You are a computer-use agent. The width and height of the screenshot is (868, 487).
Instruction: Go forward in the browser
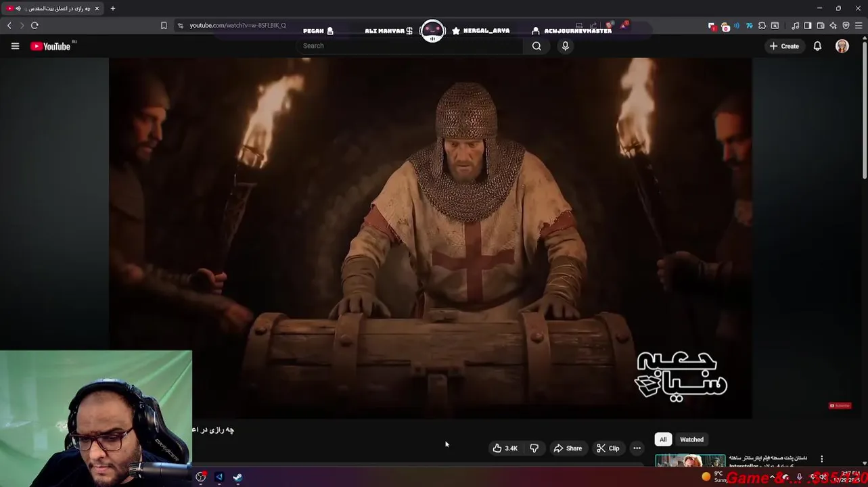[22, 25]
